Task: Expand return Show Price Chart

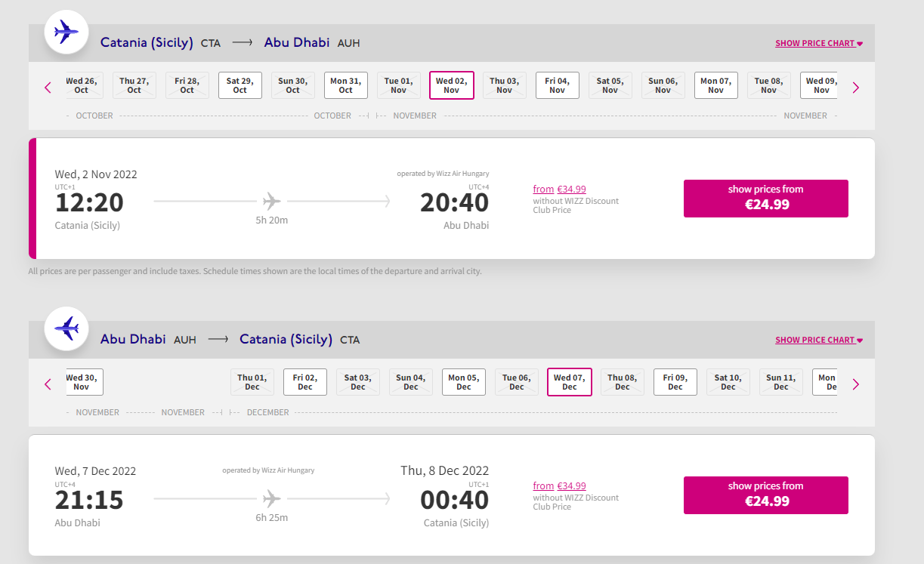Action: point(819,340)
